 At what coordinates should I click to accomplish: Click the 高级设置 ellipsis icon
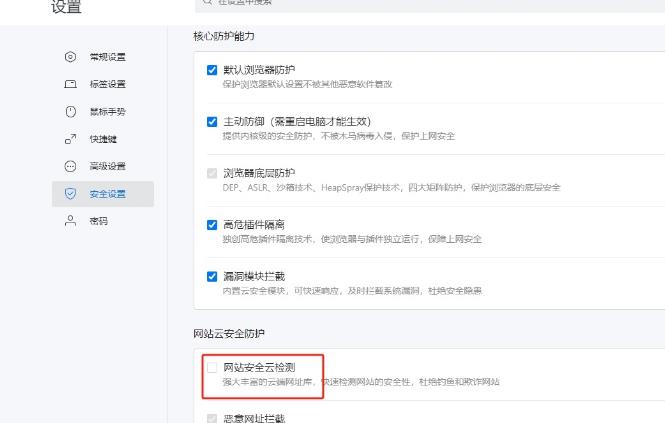(70, 166)
